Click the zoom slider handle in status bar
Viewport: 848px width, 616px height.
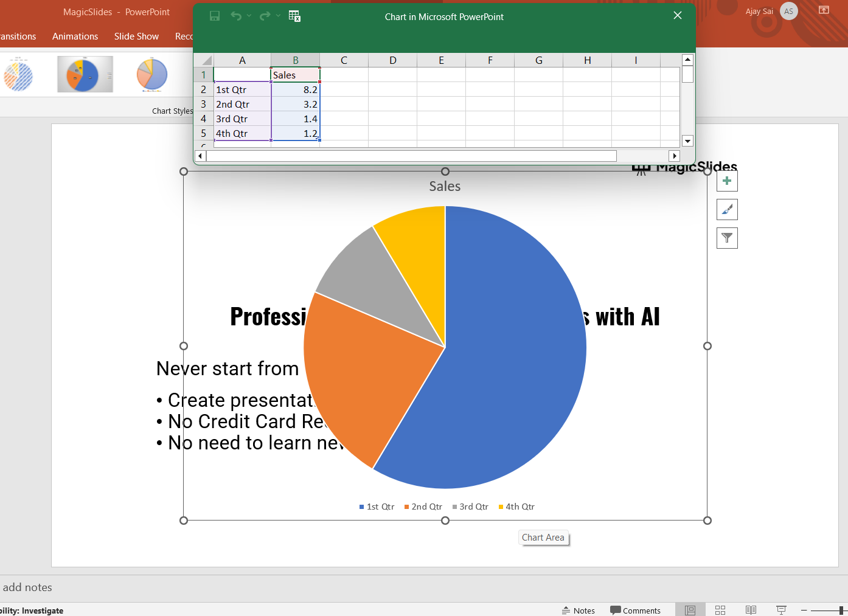(841, 610)
